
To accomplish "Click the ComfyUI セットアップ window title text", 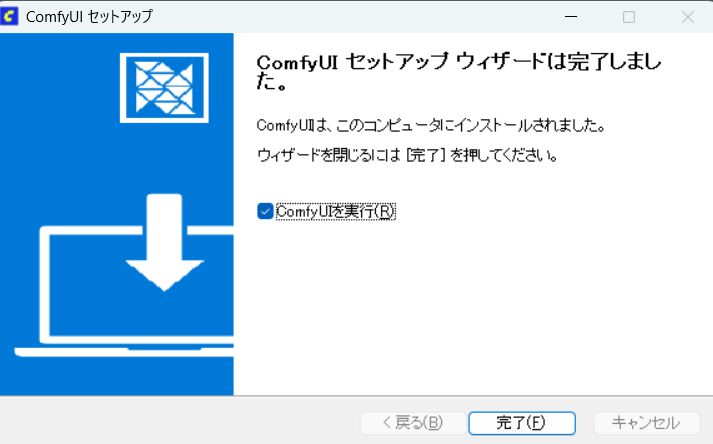I will [89, 17].
